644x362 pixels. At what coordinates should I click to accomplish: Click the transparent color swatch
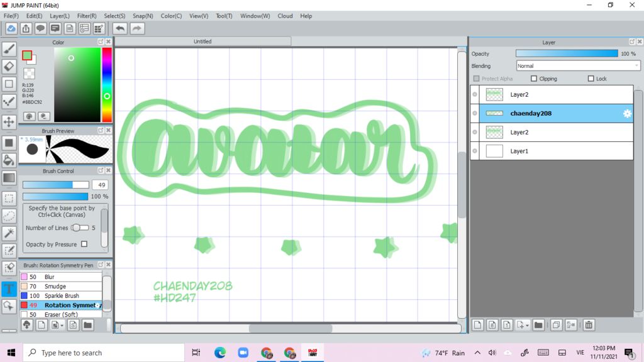pos(29,74)
